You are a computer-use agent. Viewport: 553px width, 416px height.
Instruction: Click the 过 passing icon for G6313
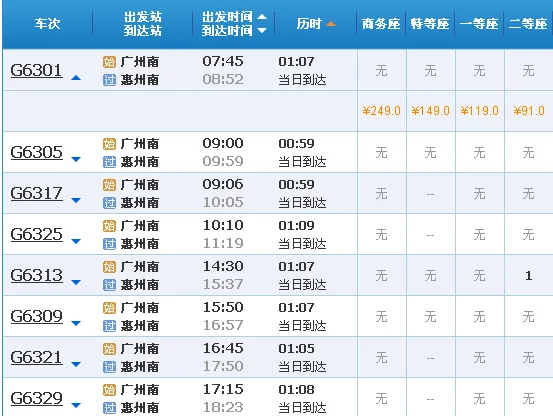coord(109,285)
